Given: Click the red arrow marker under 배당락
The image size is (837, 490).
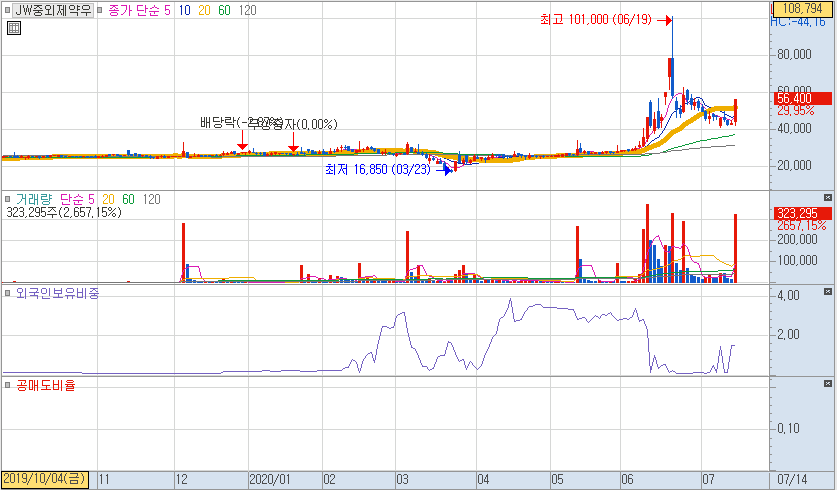Looking at the screenshot, I should coord(242,140).
